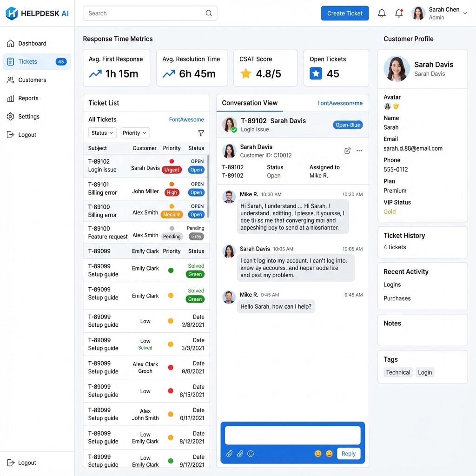Image resolution: width=476 pixels, height=476 pixels.
Task: Send message with the Reply button
Action: [349, 454]
